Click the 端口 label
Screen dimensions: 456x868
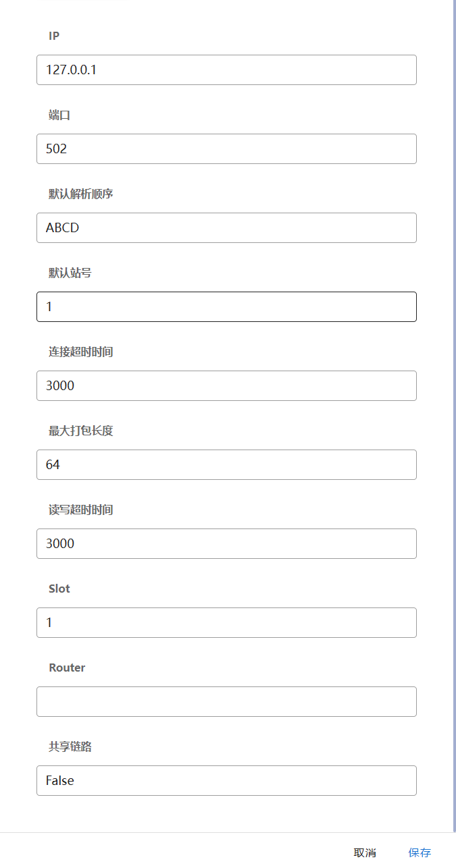click(59, 115)
